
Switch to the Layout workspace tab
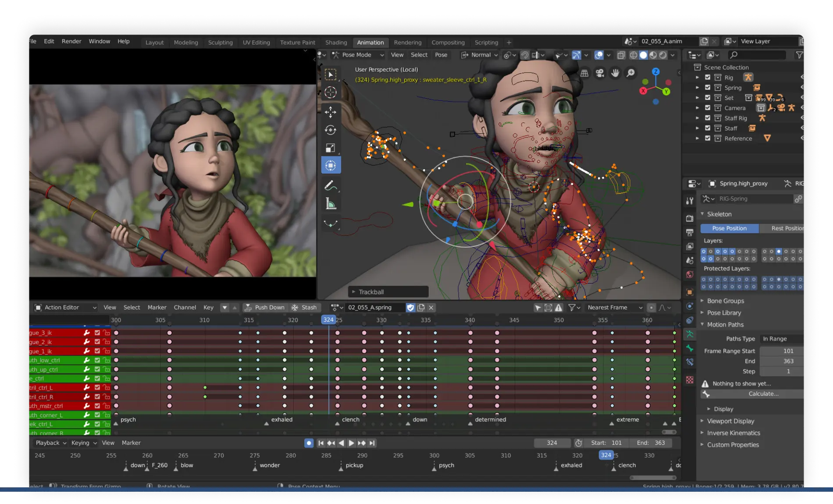pos(154,43)
